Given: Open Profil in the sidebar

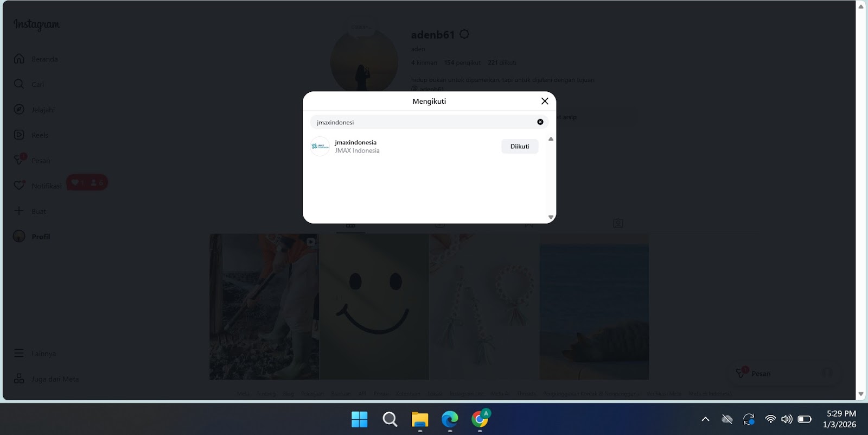Looking at the screenshot, I should tap(40, 237).
